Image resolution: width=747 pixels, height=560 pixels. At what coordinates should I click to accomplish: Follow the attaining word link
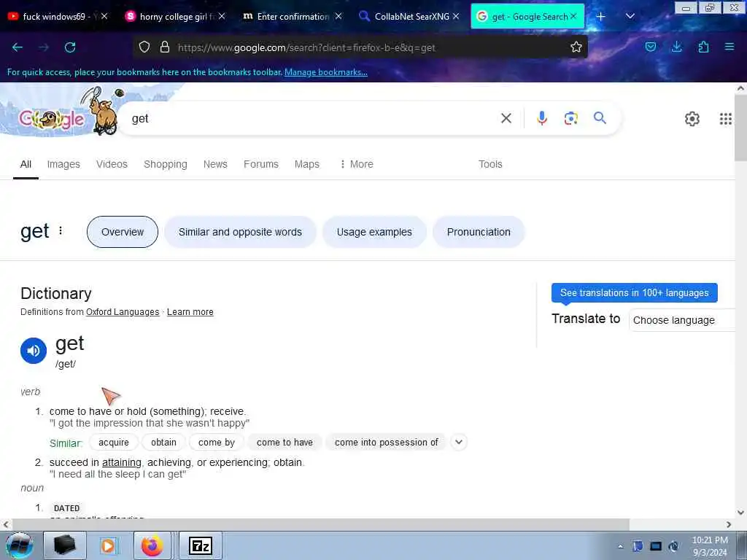click(122, 462)
